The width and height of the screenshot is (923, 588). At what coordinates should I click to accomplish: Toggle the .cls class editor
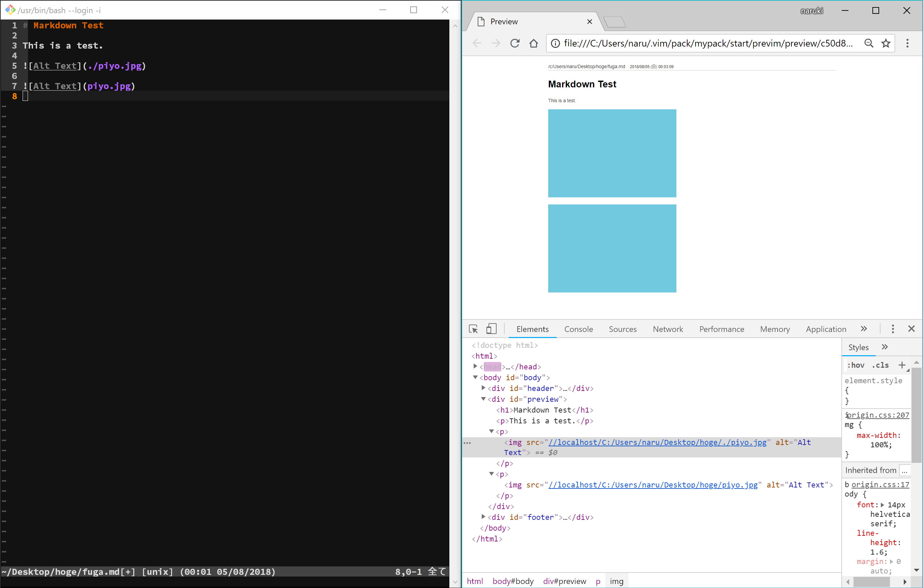(x=880, y=365)
